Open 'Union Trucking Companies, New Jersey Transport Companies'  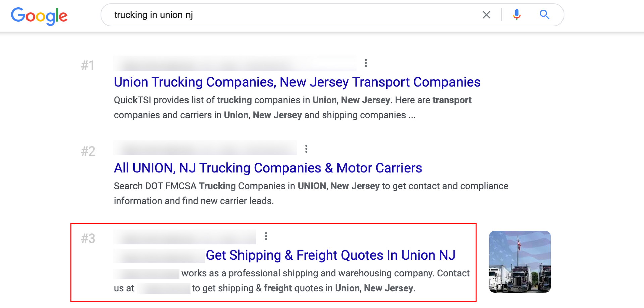click(297, 82)
